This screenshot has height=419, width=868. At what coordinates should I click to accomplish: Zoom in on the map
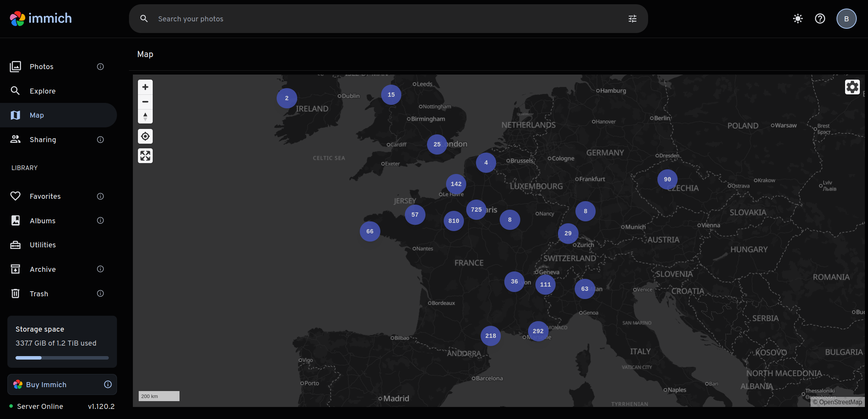tap(145, 87)
